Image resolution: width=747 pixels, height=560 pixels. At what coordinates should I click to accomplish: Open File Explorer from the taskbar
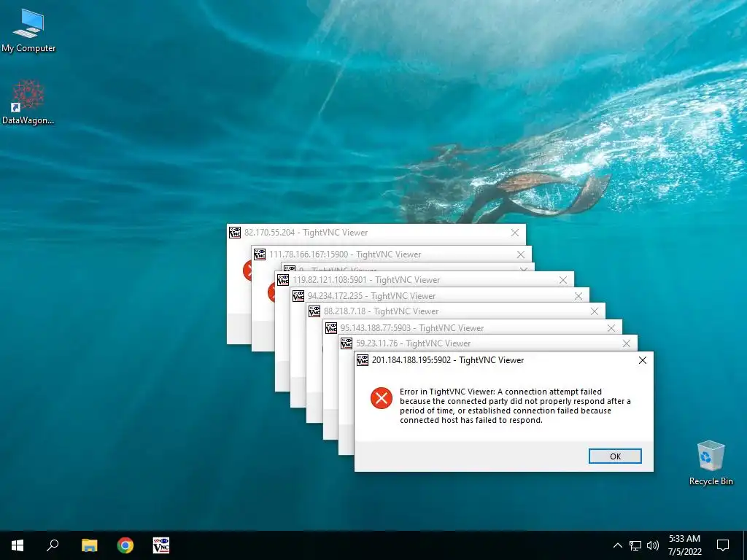point(89,545)
